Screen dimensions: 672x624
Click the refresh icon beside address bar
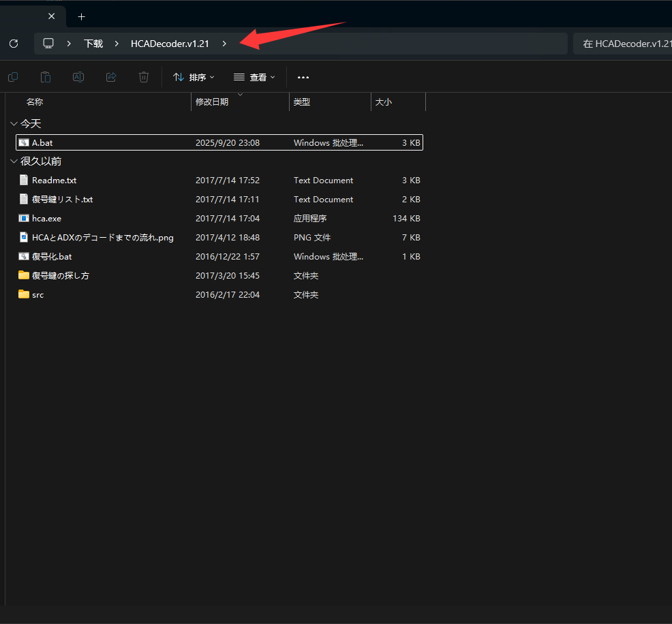pyautogui.click(x=13, y=44)
